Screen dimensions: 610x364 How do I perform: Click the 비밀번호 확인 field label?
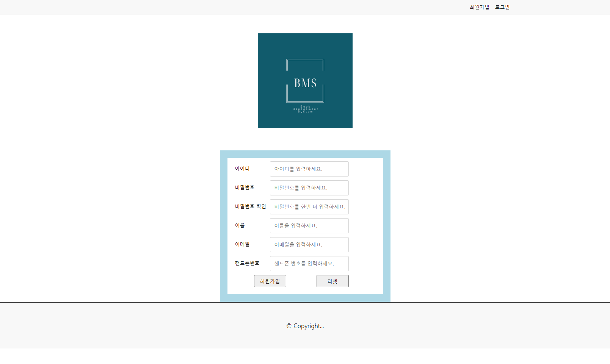(250, 206)
